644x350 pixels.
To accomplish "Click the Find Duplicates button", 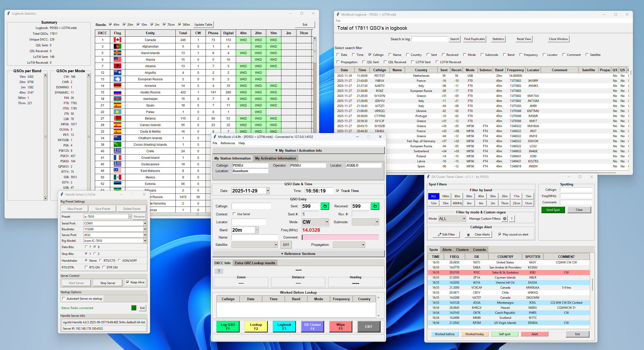I will pyautogui.click(x=474, y=39).
